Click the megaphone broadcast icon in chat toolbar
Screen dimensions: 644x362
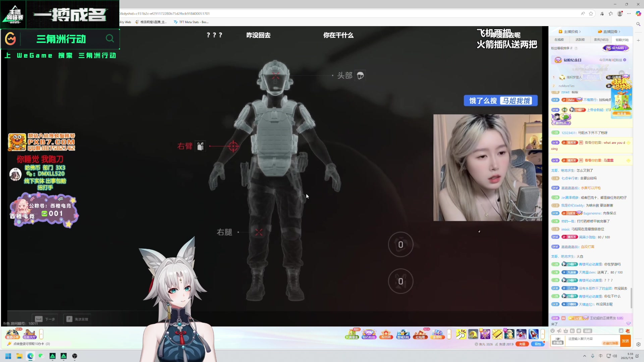[x=559, y=331]
